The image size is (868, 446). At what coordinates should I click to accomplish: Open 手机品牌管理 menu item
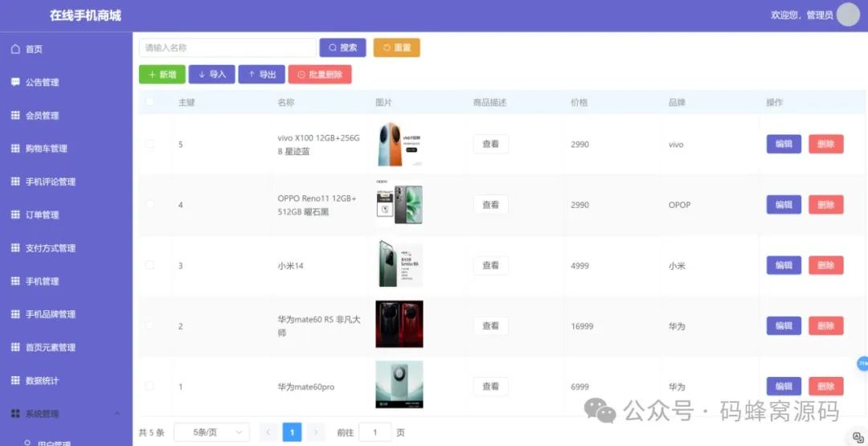(51, 313)
